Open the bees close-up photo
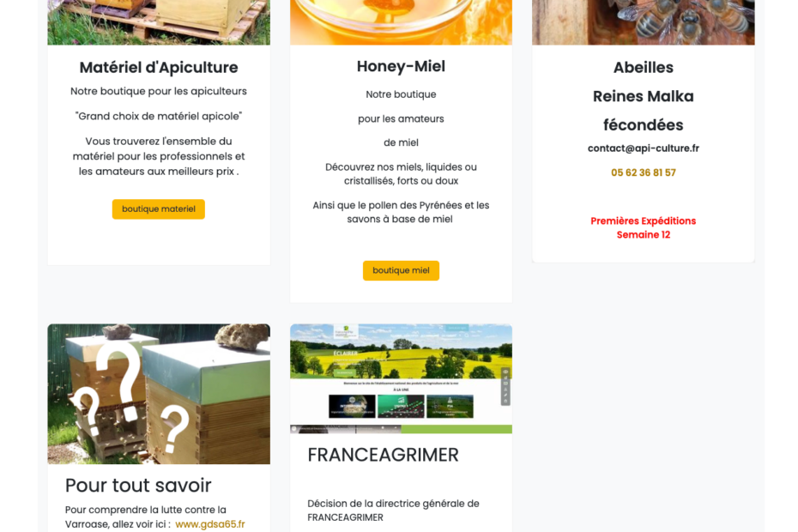This screenshot has height=532, width=798. pyautogui.click(x=644, y=22)
